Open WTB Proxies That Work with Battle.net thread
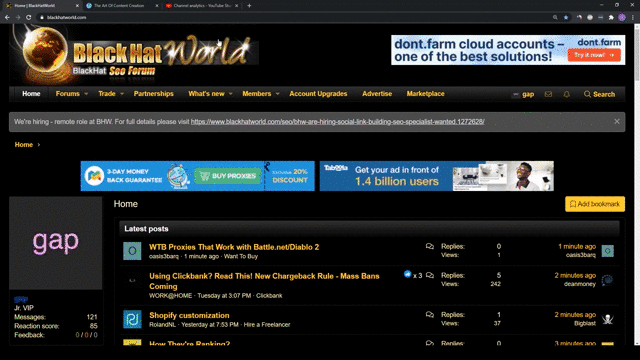Screen dimensions: 640x360 (x=234, y=247)
